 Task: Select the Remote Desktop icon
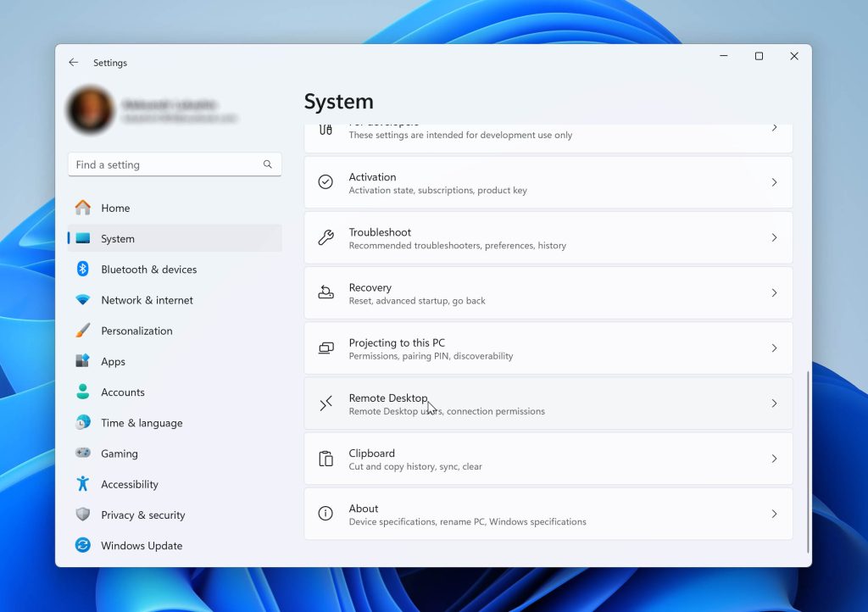pos(325,403)
